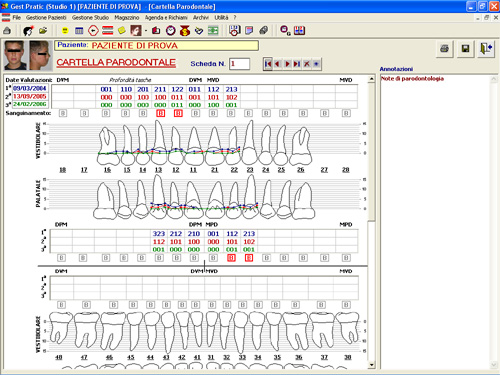The height and width of the screenshot is (375, 500).
Task: Click the blue notepad toolbar icon
Action: point(249,31)
